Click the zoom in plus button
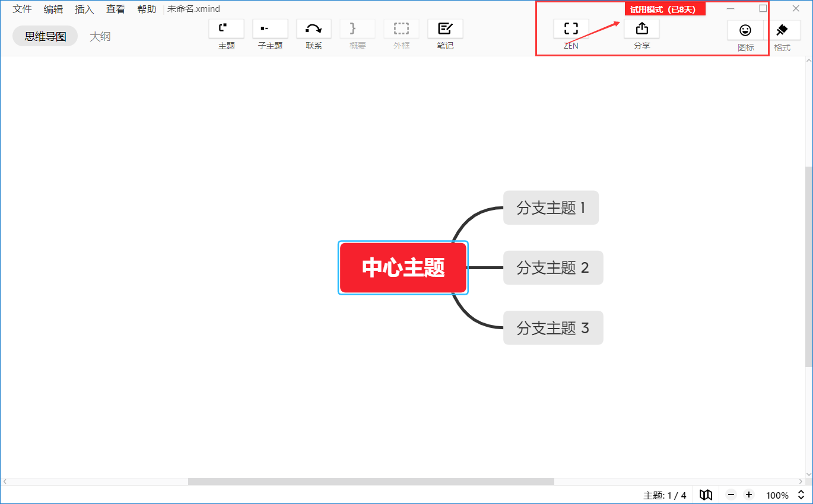 click(748, 495)
